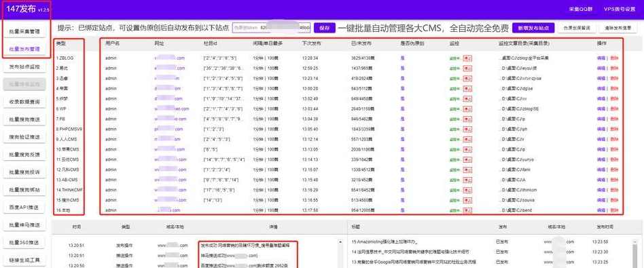
Task: Select 批量发布管理 in the sidebar
Action: click(x=24, y=49)
